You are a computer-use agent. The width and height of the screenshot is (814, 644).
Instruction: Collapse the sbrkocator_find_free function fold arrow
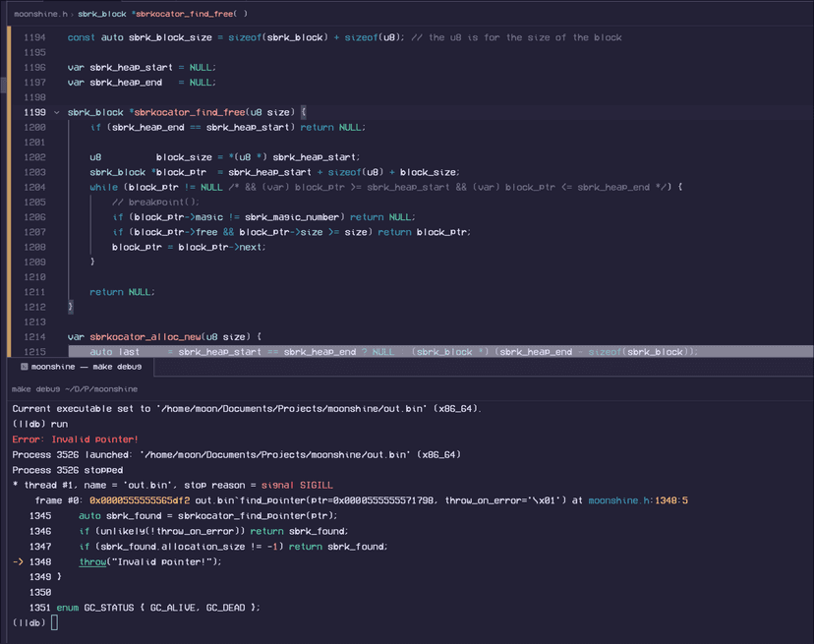pos(57,112)
